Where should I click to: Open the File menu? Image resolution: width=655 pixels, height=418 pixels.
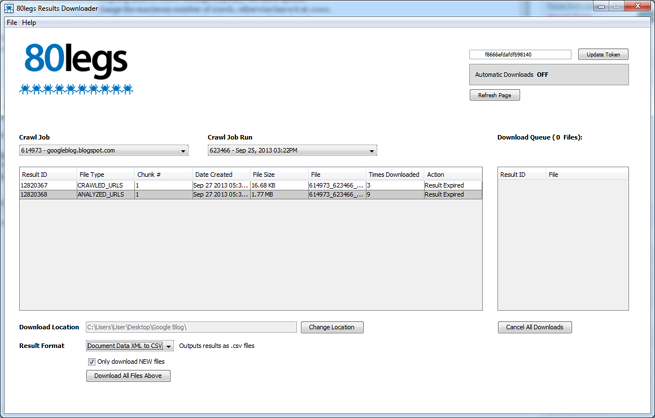pyautogui.click(x=12, y=23)
